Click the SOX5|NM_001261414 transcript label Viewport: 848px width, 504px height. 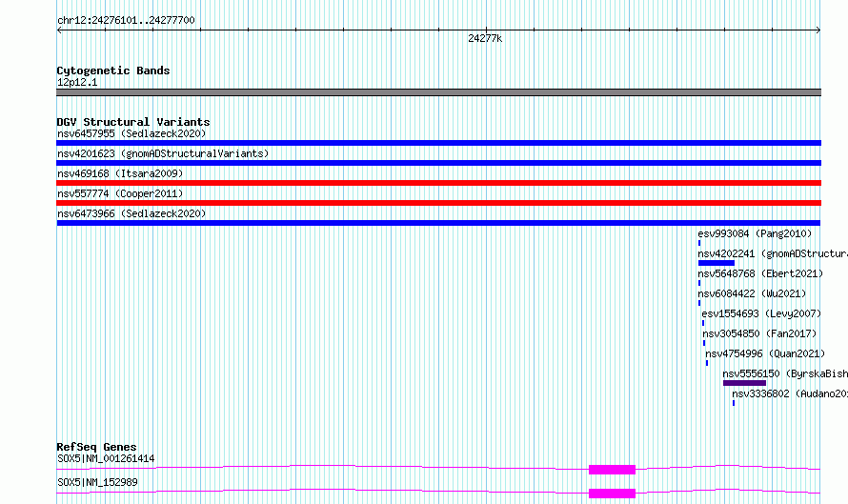pyautogui.click(x=106, y=458)
